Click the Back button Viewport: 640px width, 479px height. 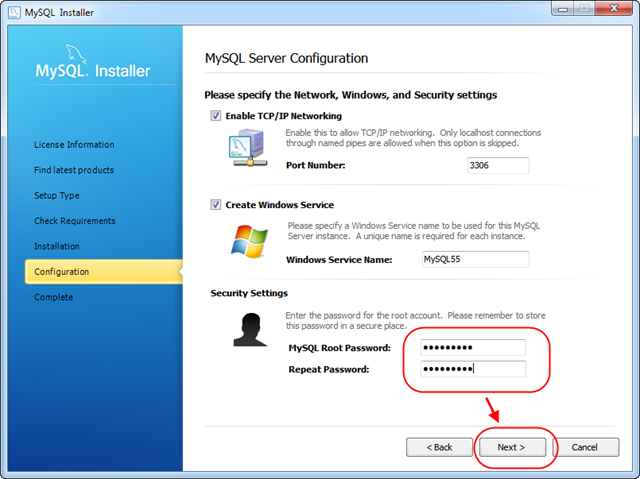(439, 447)
